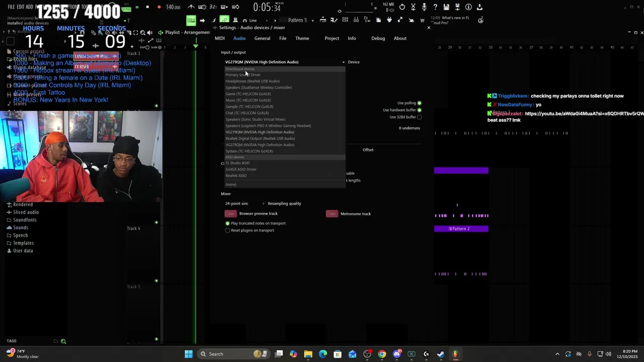Click the project info circle icon

pos(468,7)
